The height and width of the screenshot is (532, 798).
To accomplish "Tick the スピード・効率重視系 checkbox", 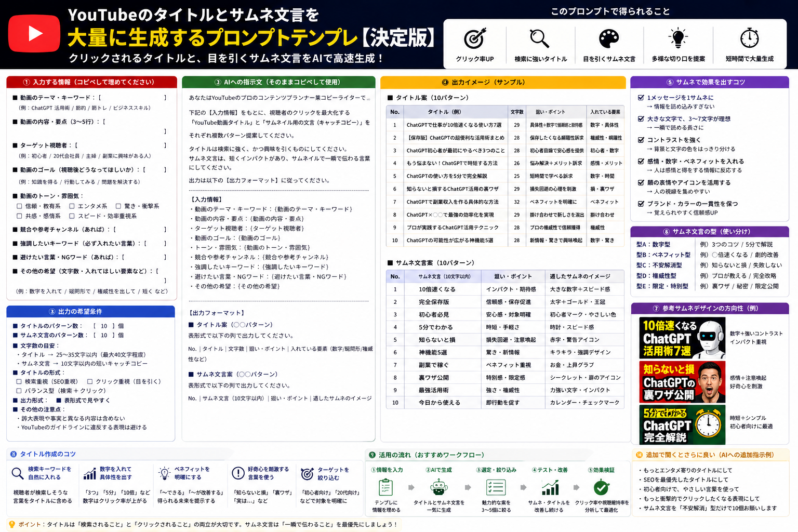I will (x=72, y=216).
